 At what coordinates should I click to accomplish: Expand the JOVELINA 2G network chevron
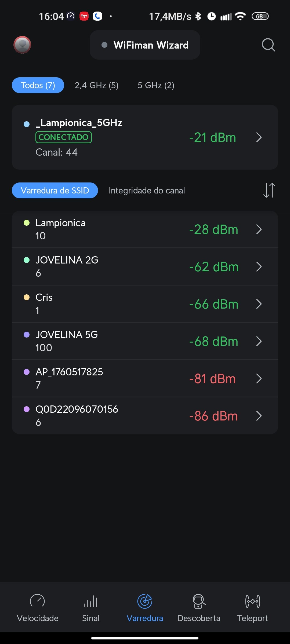pyautogui.click(x=259, y=267)
